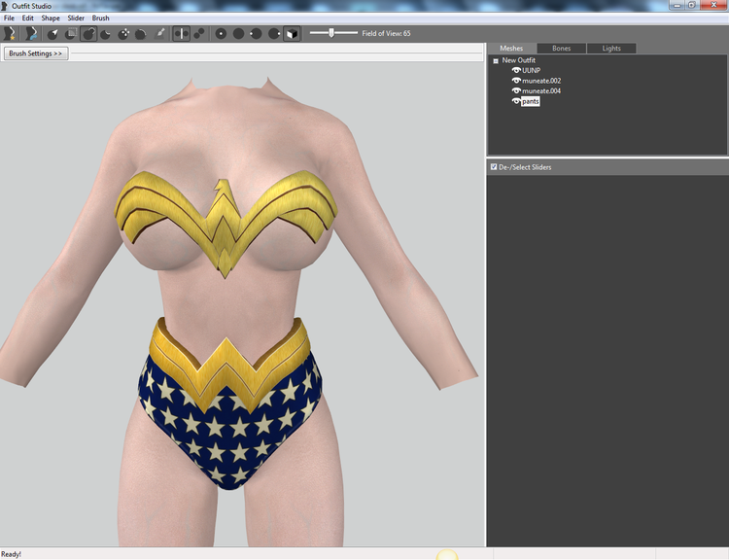Toggle Edit Connected Only mode

click(x=199, y=33)
